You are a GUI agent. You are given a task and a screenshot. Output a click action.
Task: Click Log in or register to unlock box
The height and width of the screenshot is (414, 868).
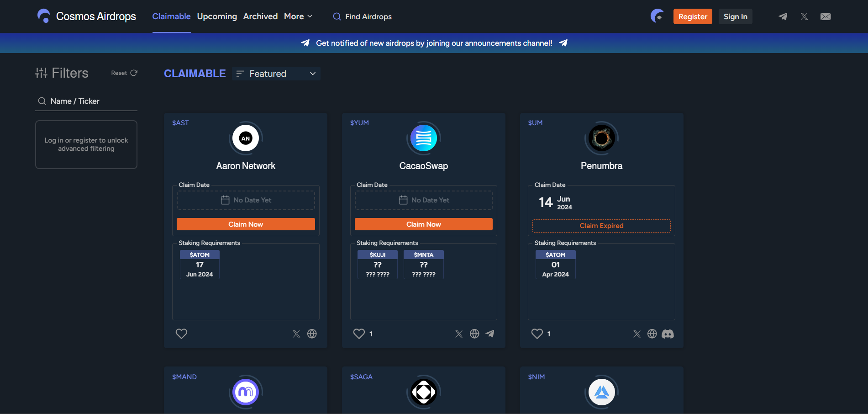86,144
